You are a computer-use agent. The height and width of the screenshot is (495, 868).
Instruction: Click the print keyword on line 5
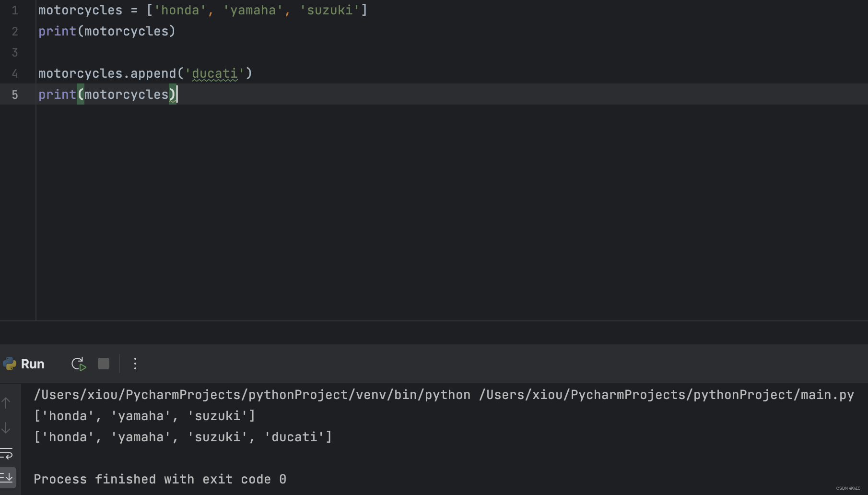pyautogui.click(x=57, y=94)
